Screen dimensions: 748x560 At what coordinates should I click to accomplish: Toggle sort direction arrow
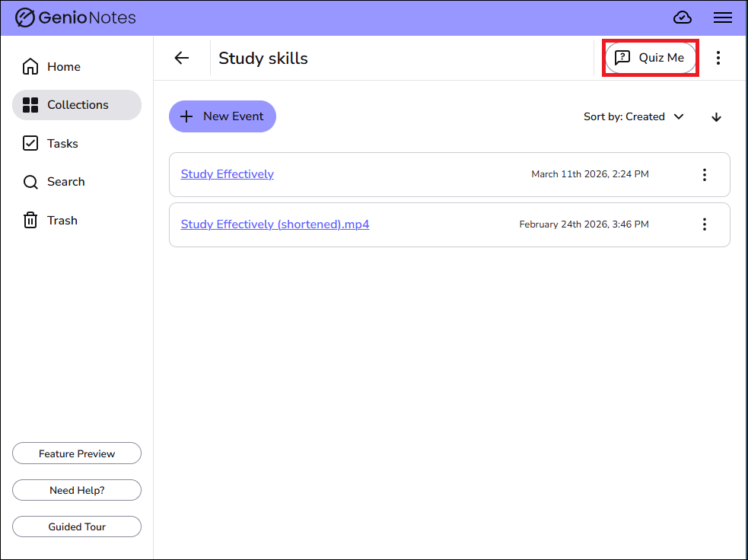[716, 117]
